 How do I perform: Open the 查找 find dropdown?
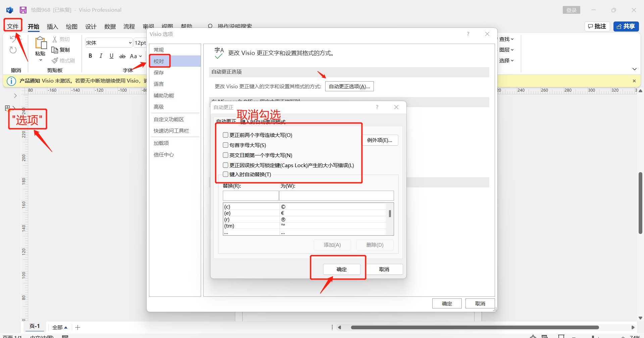[506, 39]
